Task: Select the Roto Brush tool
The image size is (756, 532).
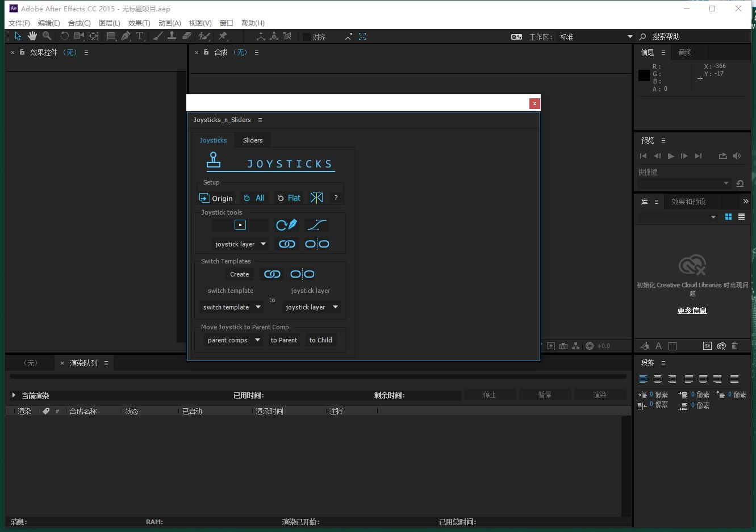Action: [x=204, y=36]
